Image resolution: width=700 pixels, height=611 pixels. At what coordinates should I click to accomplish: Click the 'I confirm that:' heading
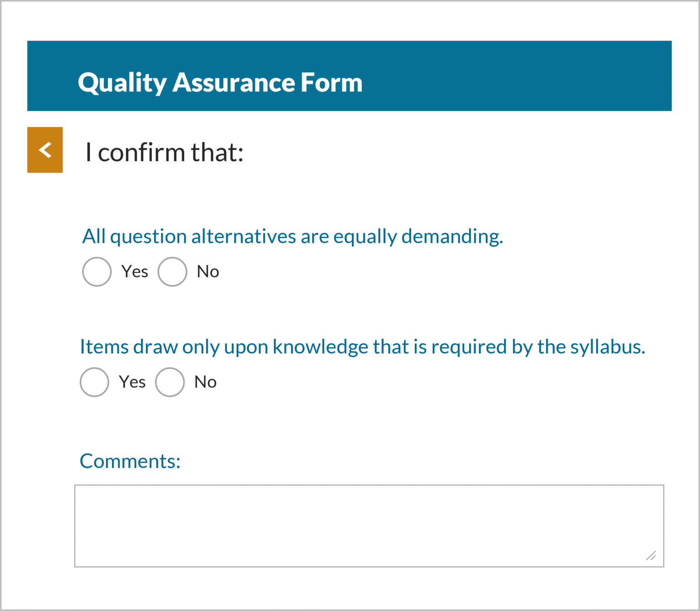coord(164,152)
